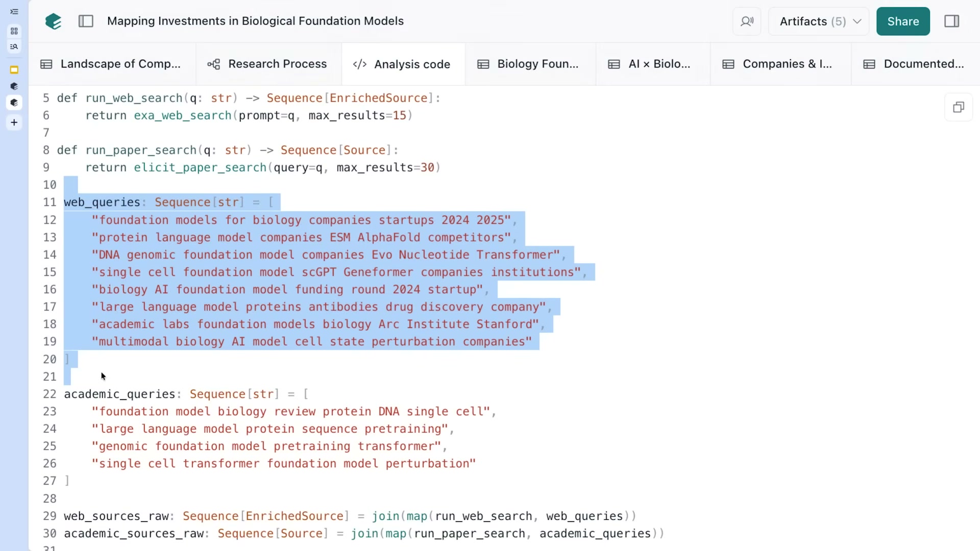Viewport: 980px width, 551px height.
Task: Click line number 29 in the gutter
Action: (50, 516)
